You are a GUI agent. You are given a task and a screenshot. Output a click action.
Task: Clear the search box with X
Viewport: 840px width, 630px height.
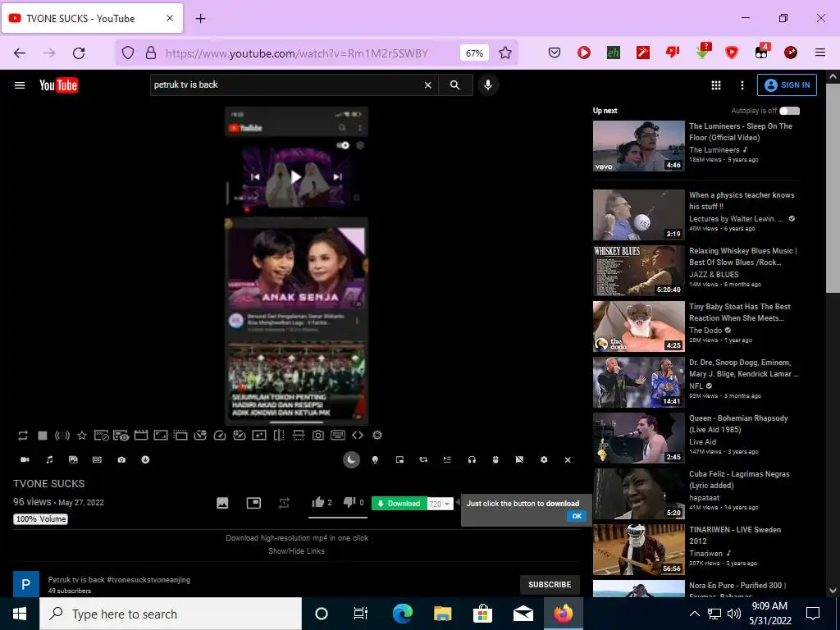[x=427, y=84]
